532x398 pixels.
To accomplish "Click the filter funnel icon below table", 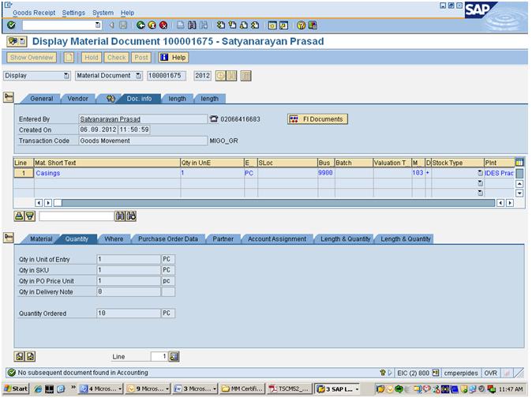I will [30, 216].
